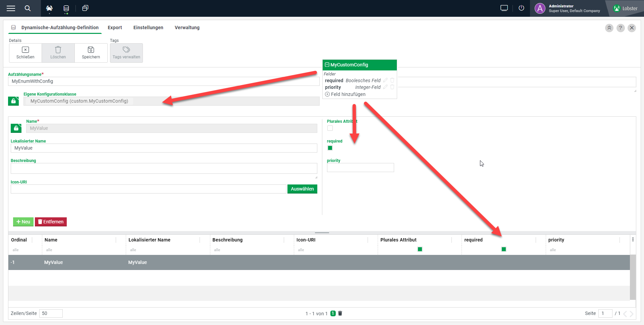Collapse panel with double chevron up button
The width and height of the screenshot is (644, 325).
click(x=609, y=28)
